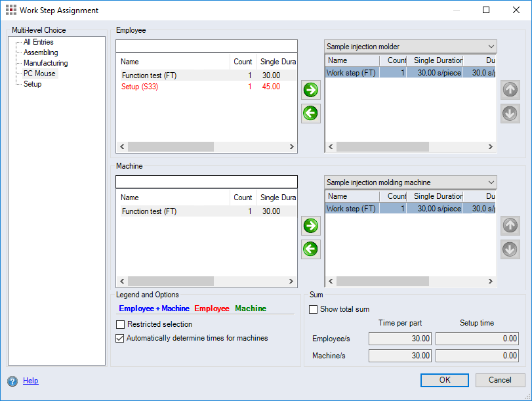This screenshot has height=401, width=532.
Task: Click green left arrow to unassign employee work step
Action: click(310, 113)
